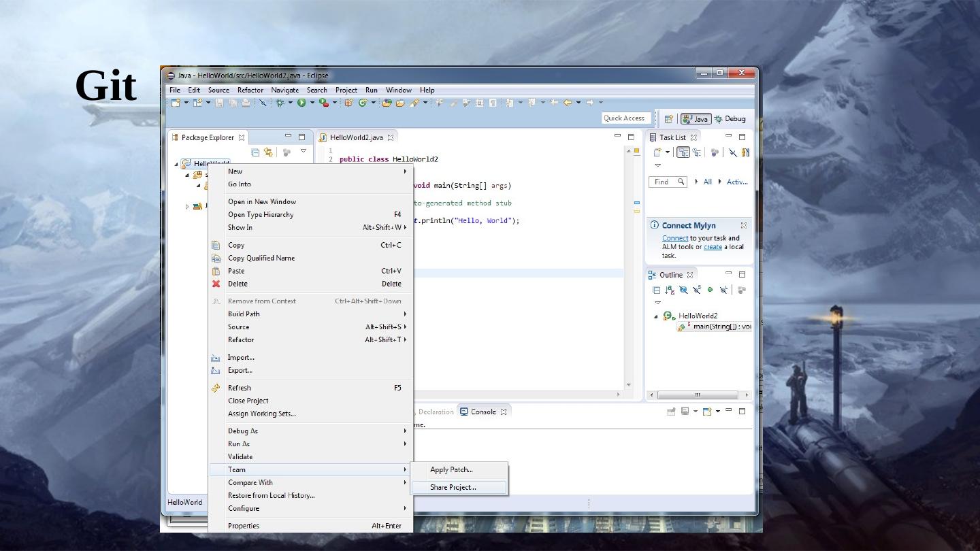
Task: Click the green Run button in toolbar
Action: point(301,103)
